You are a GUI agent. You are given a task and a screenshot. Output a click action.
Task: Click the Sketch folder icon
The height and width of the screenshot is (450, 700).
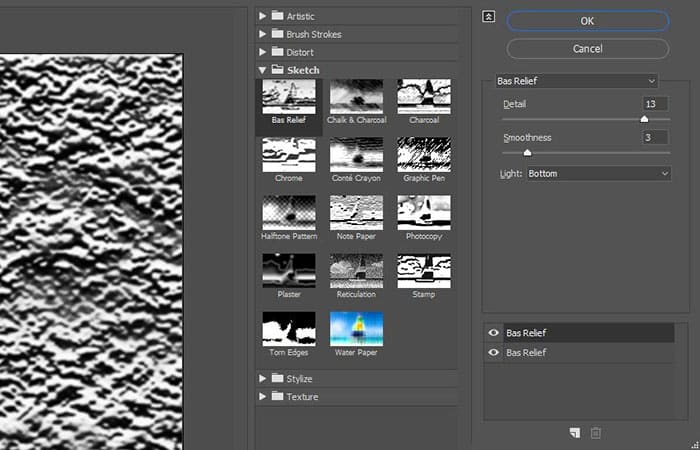[x=278, y=69]
